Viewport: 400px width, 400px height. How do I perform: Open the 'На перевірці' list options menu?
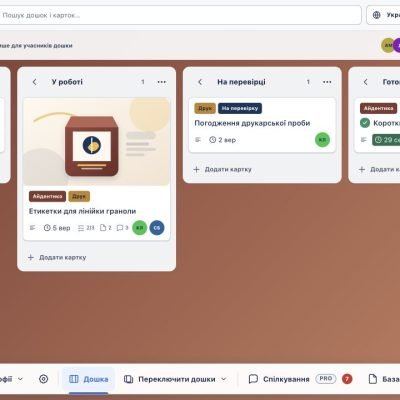tap(327, 82)
